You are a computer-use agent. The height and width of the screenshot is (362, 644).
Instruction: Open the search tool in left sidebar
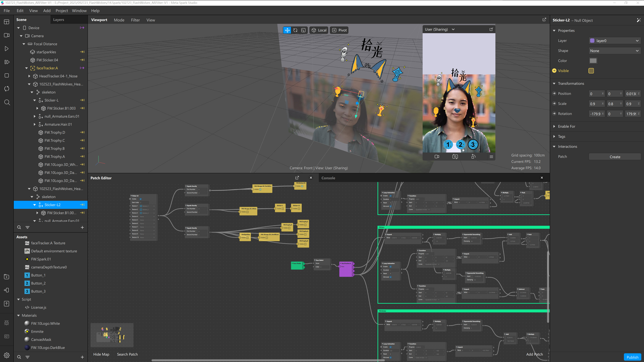coord(7,102)
